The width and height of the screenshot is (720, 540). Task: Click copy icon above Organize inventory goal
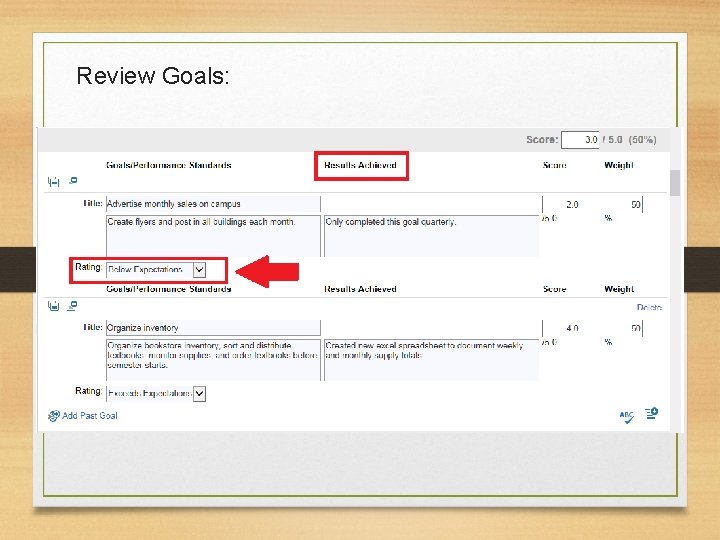point(72,306)
